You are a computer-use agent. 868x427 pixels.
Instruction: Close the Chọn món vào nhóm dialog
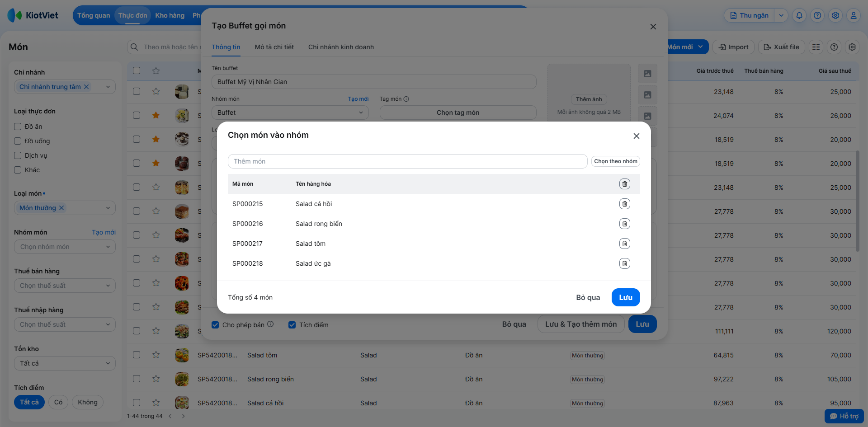coord(636,136)
